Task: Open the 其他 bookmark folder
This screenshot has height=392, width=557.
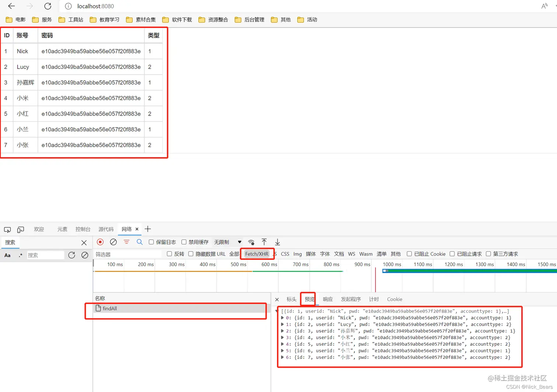Action: tap(281, 20)
